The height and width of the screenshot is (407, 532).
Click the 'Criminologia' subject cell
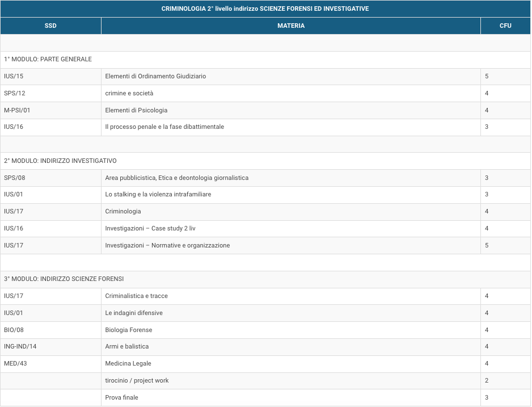tap(291, 212)
